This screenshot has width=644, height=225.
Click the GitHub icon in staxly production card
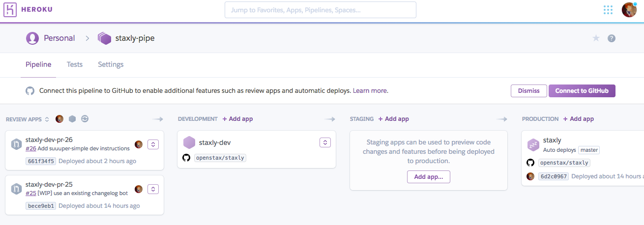(530, 163)
